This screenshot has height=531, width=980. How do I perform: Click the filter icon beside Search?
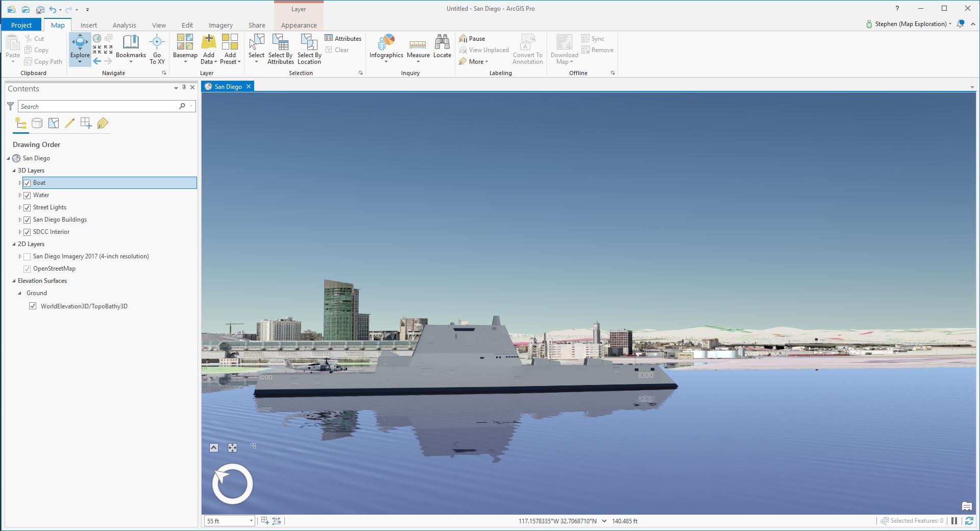[10, 106]
